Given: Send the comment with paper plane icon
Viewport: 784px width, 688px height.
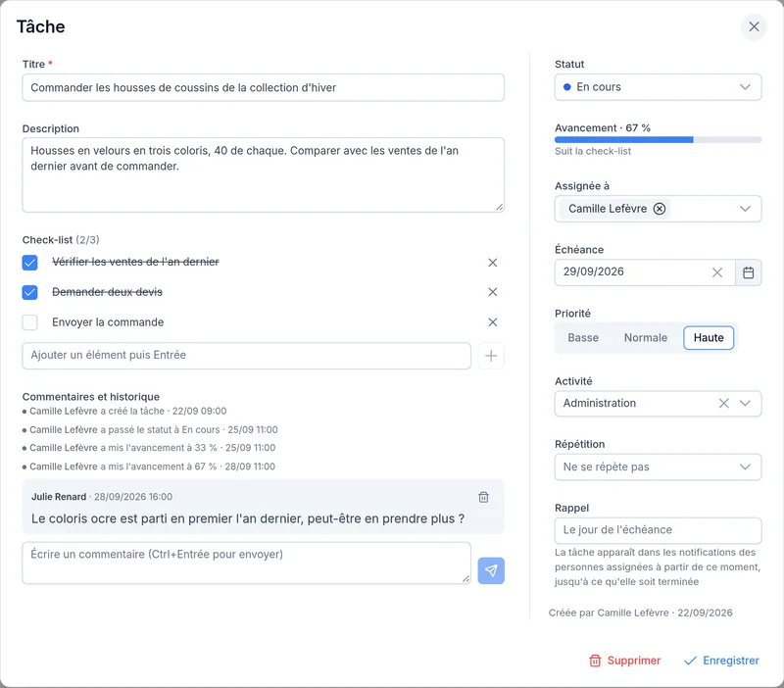Looking at the screenshot, I should [x=491, y=570].
